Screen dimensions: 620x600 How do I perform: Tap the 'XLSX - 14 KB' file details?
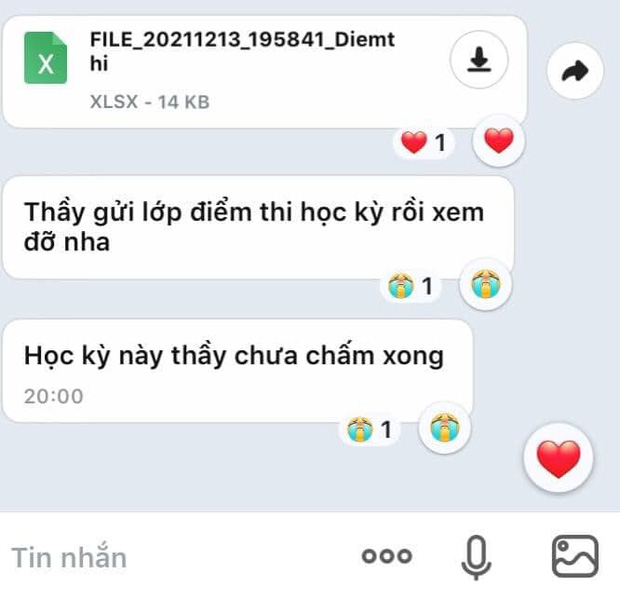[x=149, y=102]
